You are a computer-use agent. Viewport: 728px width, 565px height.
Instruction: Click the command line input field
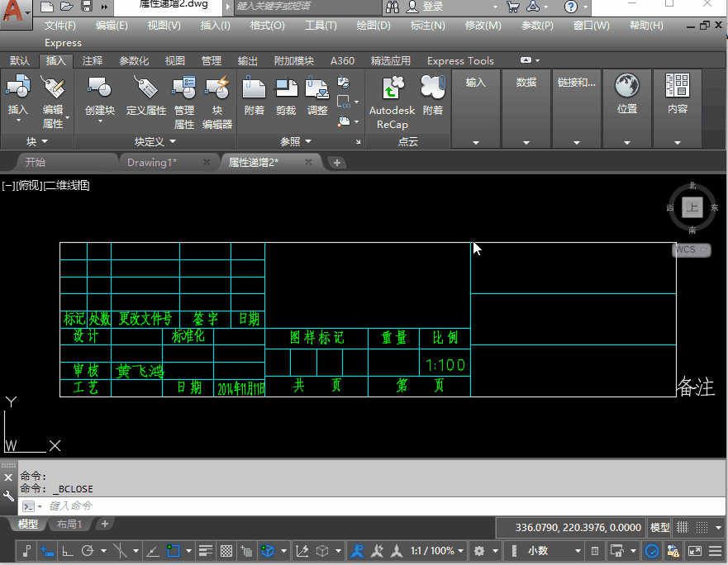coord(248,506)
